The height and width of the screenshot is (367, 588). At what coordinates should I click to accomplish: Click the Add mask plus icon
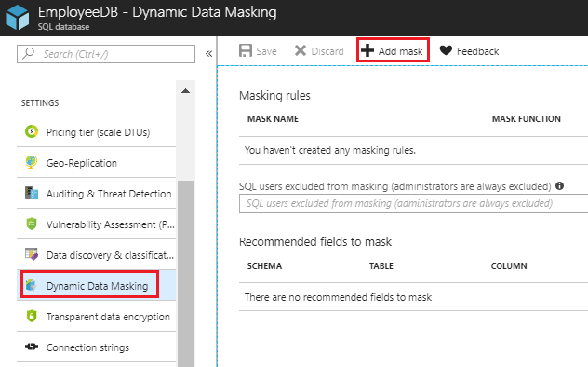point(367,50)
